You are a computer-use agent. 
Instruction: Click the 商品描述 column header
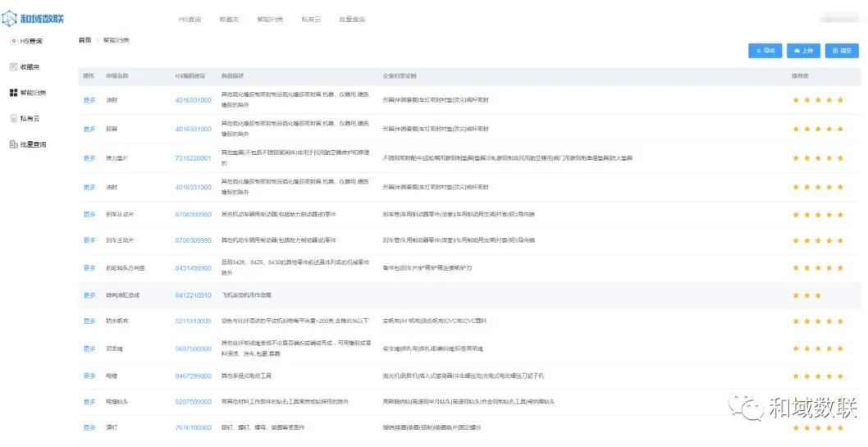click(x=232, y=75)
